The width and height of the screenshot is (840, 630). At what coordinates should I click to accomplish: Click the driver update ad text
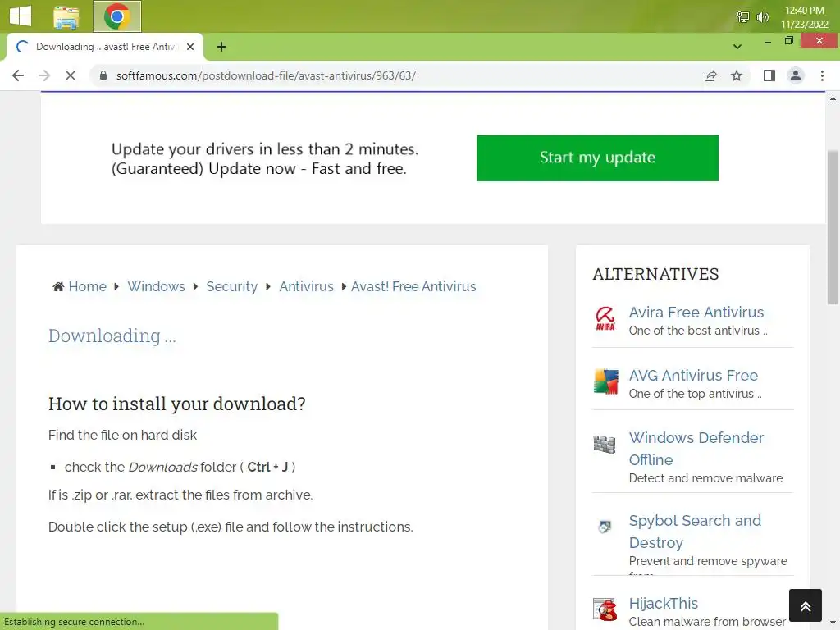[x=265, y=158]
